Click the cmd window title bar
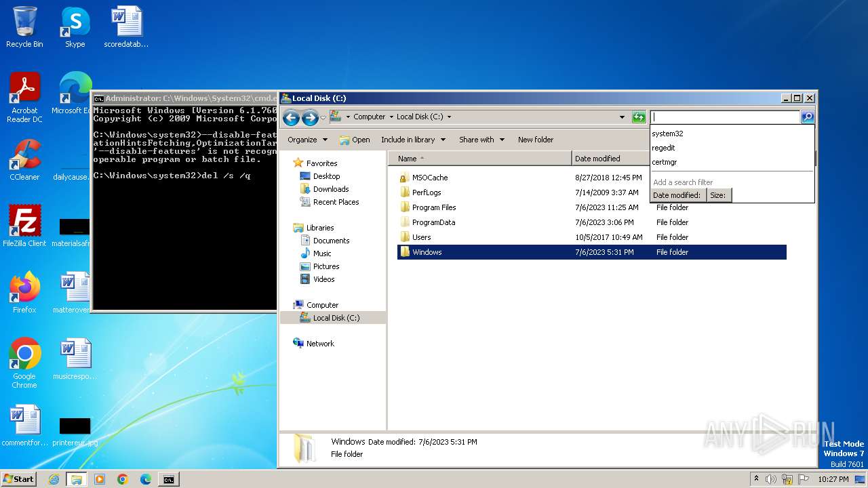Screen dimensions: 868x488 coord(185,98)
